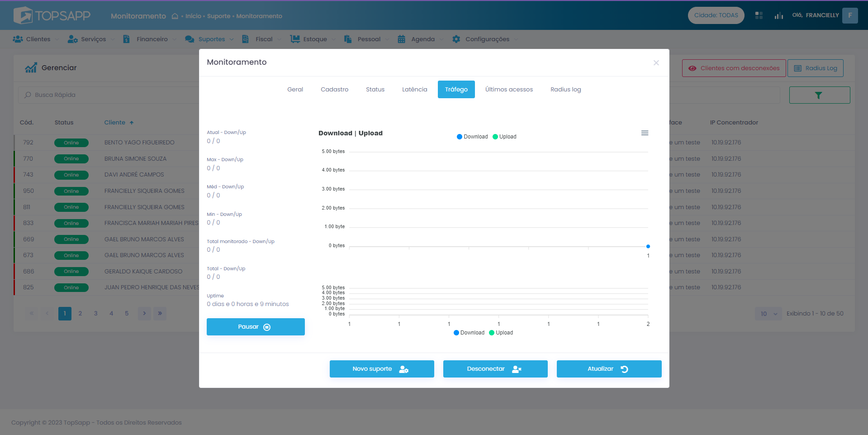Expand the Clientes menu chevron

57,39
